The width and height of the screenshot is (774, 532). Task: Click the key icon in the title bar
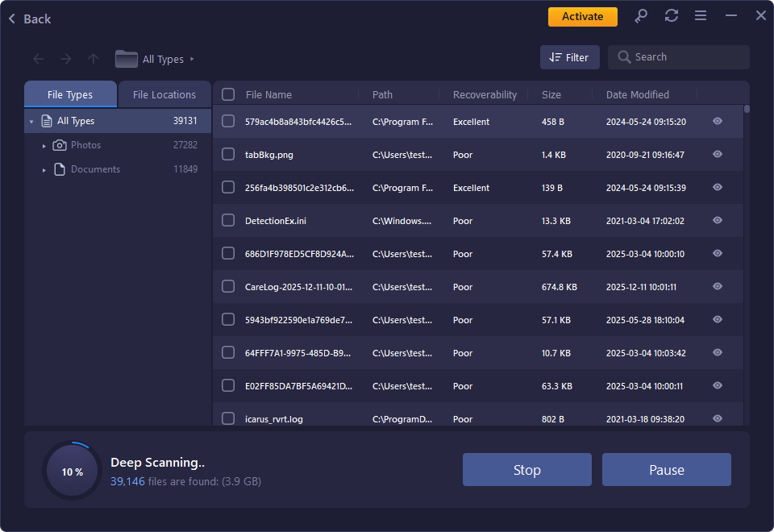point(641,16)
